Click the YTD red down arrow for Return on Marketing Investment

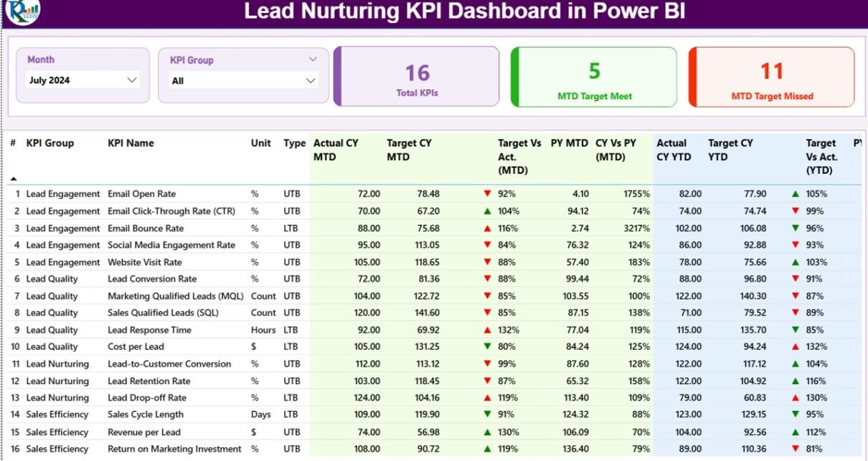point(795,449)
